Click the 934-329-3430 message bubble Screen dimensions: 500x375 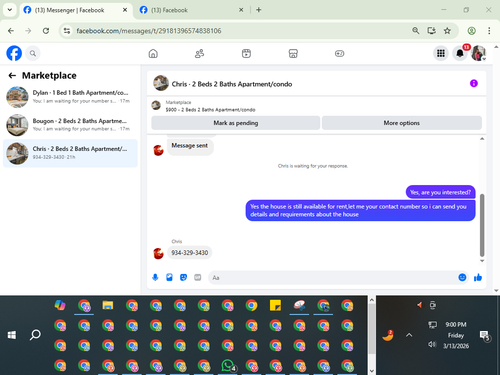point(190,253)
